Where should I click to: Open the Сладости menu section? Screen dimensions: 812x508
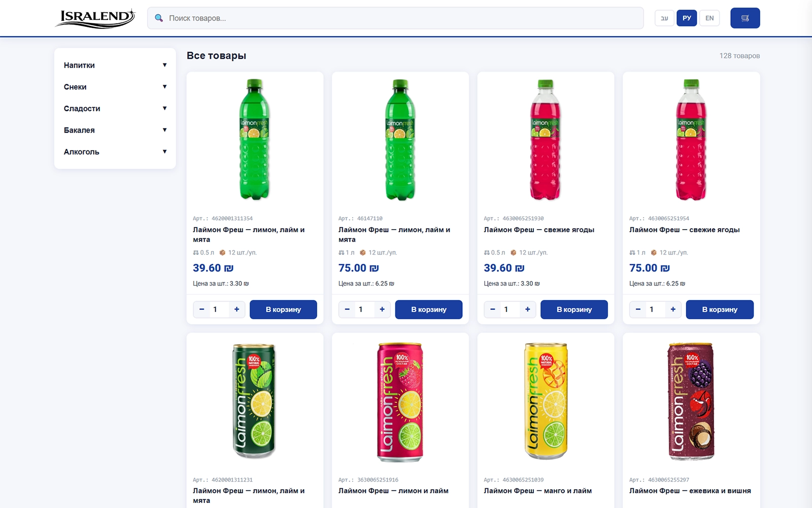tap(115, 109)
